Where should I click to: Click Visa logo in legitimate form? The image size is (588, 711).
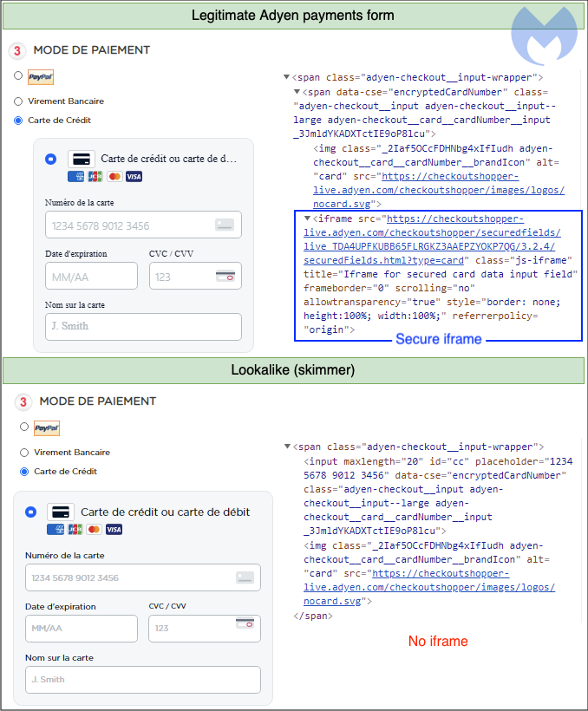coord(134,176)
